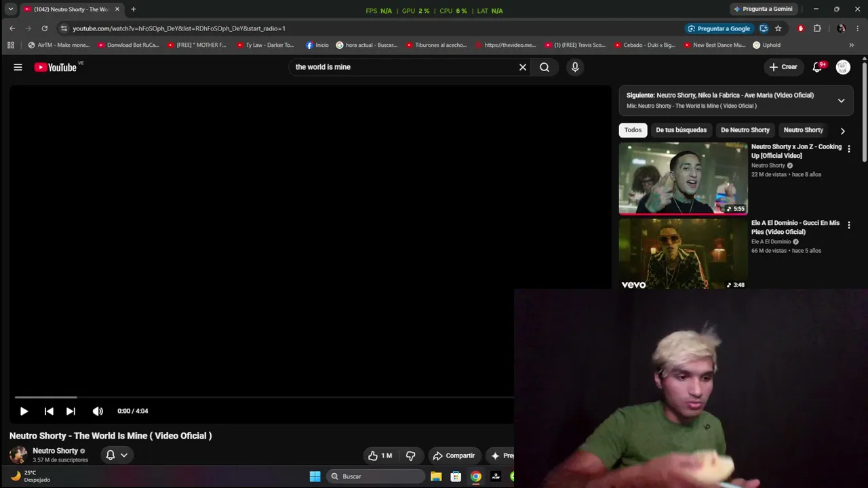Share the video using Compartir
Screen dimensions: 868x488
pyautogui.click(x=454, y=455)
